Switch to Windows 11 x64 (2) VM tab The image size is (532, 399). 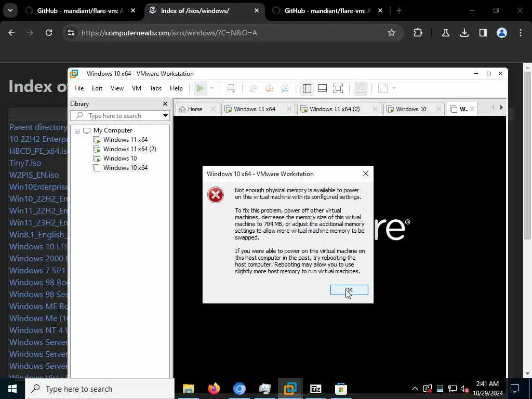coord(335,109)
